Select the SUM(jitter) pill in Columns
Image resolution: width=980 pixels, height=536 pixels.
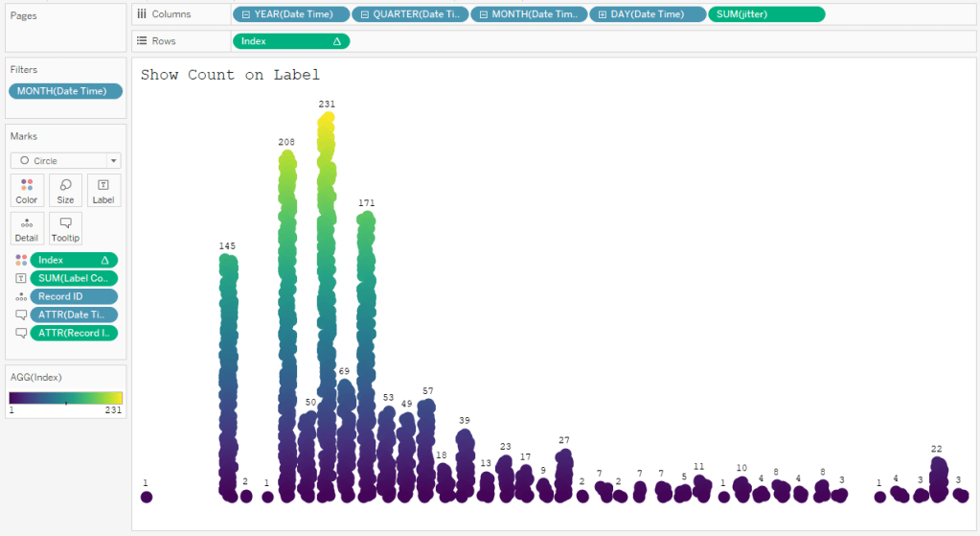click(x=765, y=14)
